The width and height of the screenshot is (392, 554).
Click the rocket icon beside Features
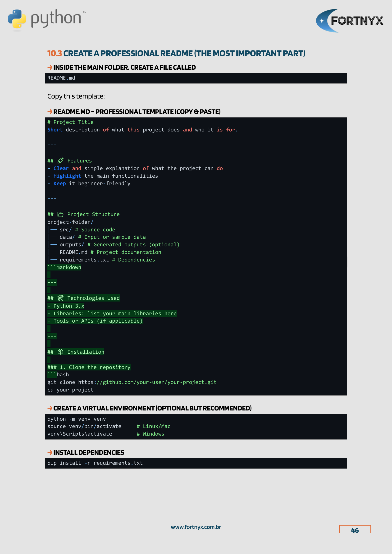tap(60, 161)
